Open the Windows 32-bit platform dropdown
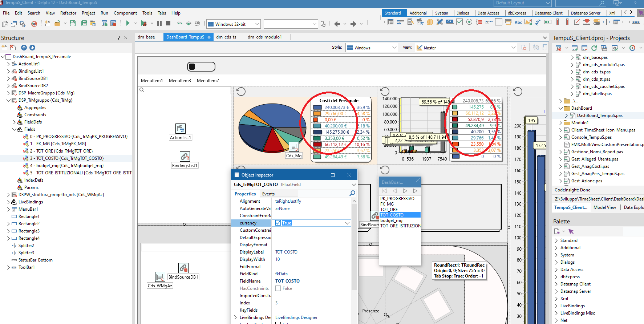The height and width of the screenshot is (324, 644). 257,24
